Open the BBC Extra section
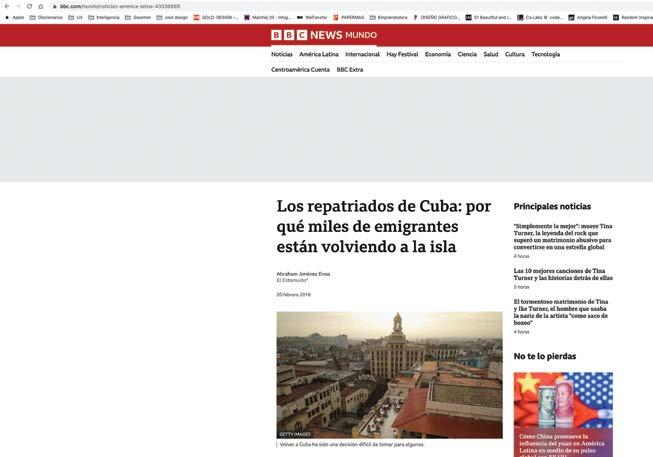 coord(350,70)
